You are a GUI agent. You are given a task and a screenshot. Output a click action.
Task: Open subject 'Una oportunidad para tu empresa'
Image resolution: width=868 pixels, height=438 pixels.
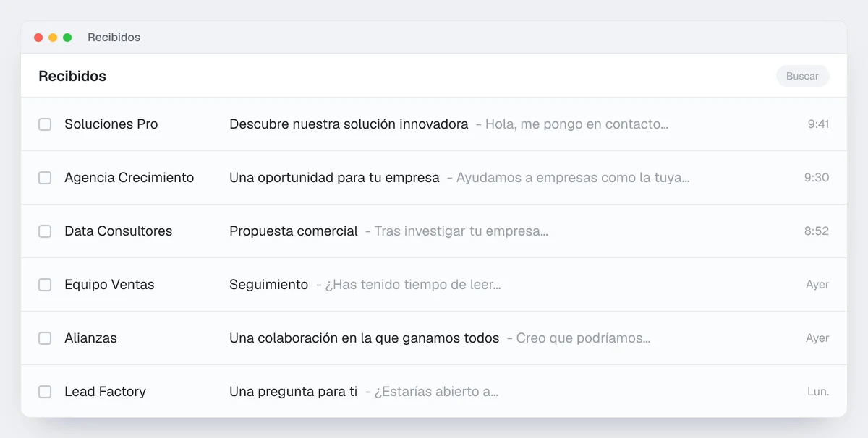(x=334, y=178)
